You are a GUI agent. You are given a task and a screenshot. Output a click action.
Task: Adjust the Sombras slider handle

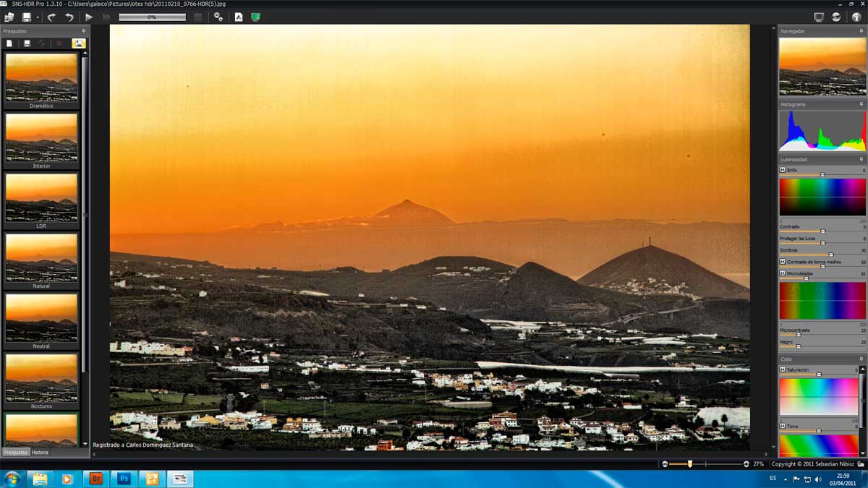pyautogui.click(x=831, y=254)
